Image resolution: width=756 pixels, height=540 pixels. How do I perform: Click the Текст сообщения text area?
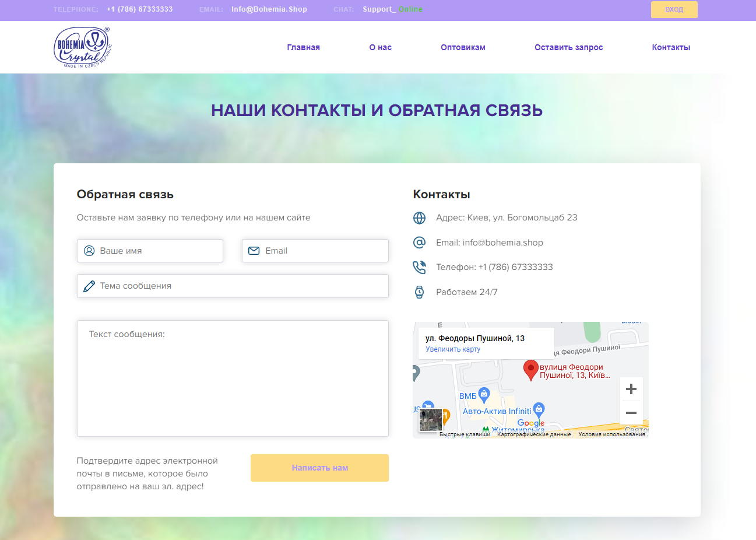[233, 378]
